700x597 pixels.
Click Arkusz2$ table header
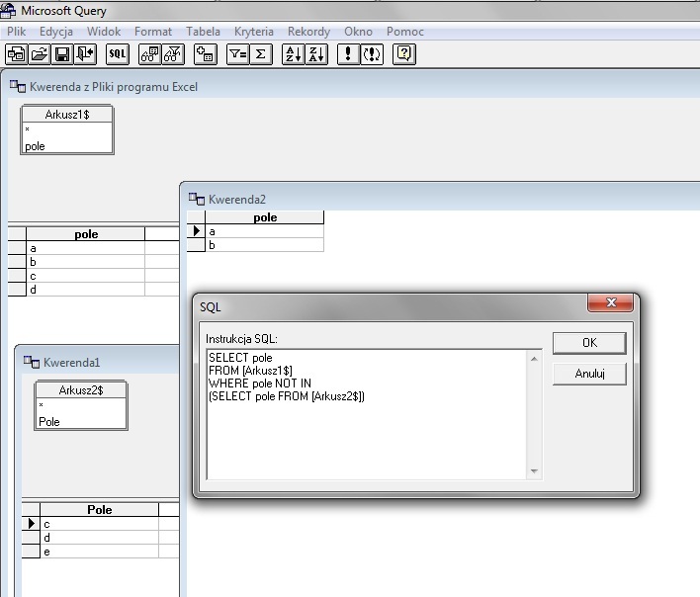81,390
